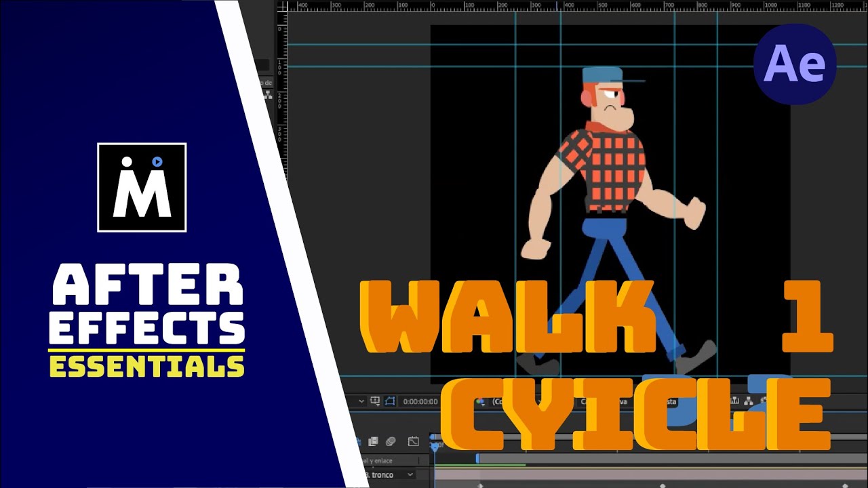This screenshot has width=868, height=488.
Task: Click the blue current-time indicator in timeline
Action: coord(435,447)
